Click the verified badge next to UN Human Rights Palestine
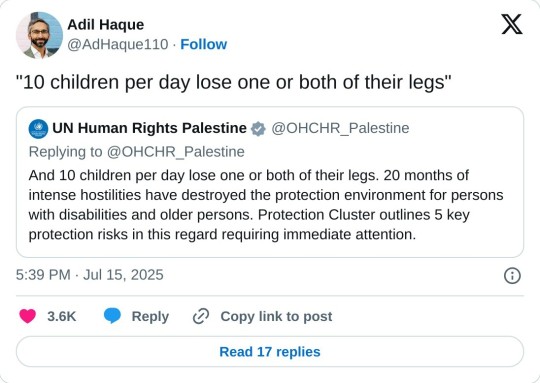The image size is (540, 383). point(258,129)
